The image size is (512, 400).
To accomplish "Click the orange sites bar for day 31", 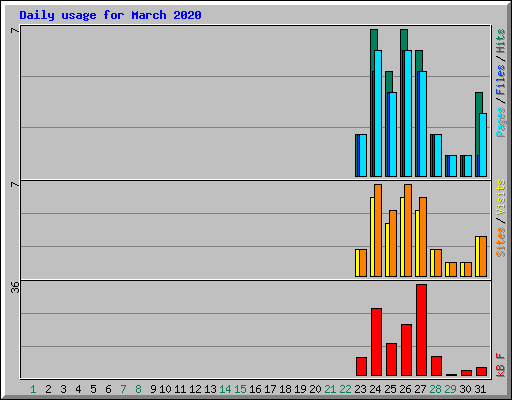I will pyautogui.click(x=483, y=256).
